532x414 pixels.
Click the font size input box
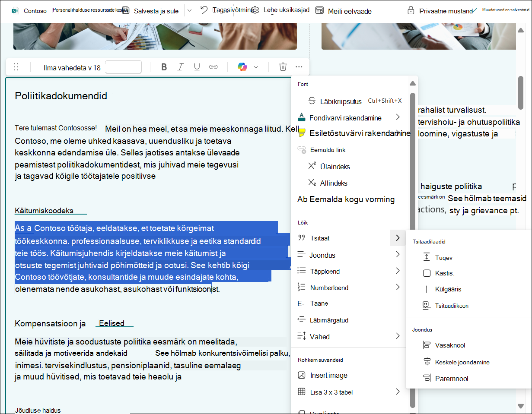123,67
